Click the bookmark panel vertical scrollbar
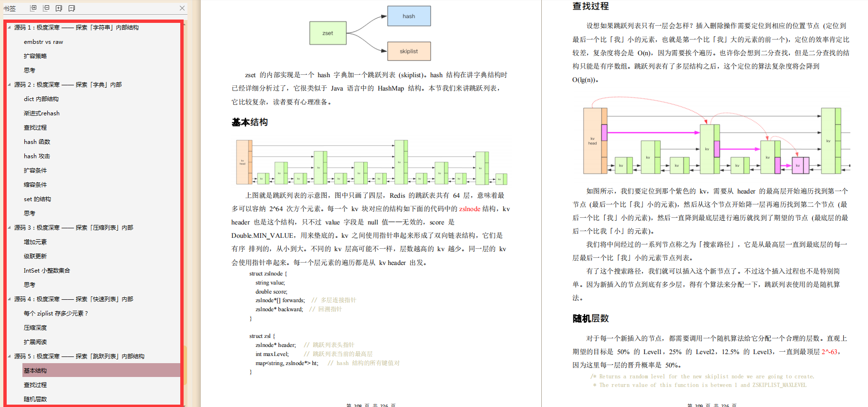Image resolution: width=868 pixels, height=407 pixels. (185, 365)
